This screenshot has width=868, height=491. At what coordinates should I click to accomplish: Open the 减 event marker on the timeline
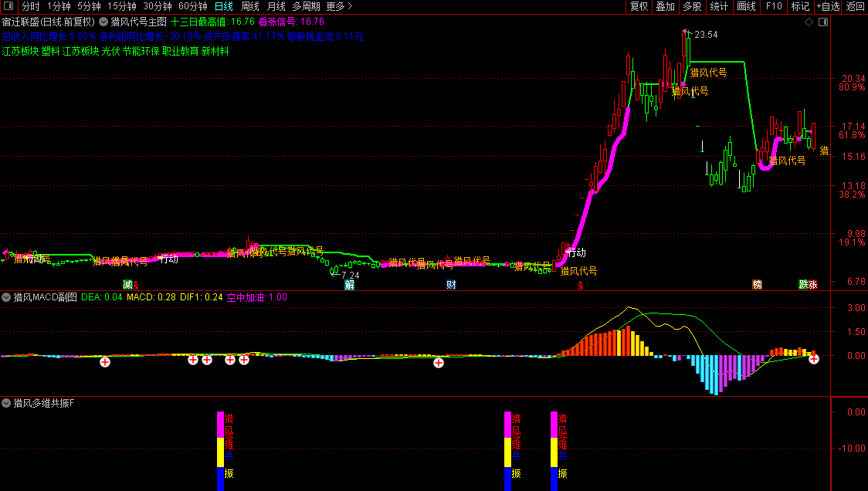pyautogui.click(x=128, y=285)
